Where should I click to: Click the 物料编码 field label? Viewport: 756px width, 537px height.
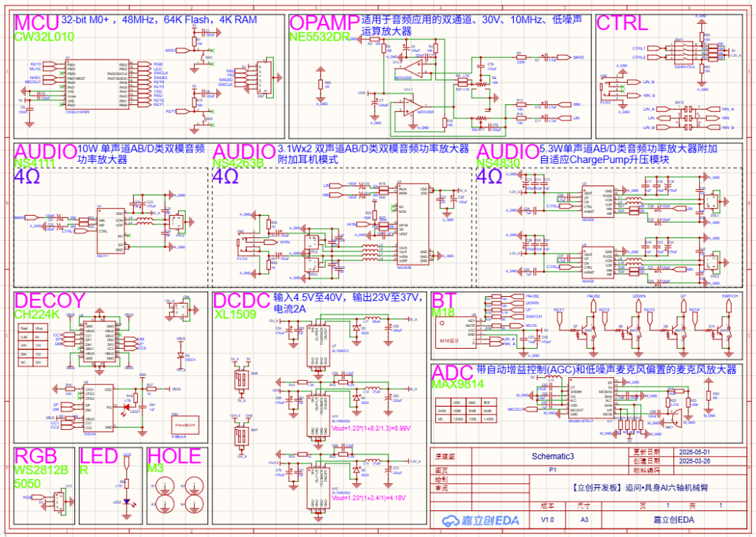645,470
